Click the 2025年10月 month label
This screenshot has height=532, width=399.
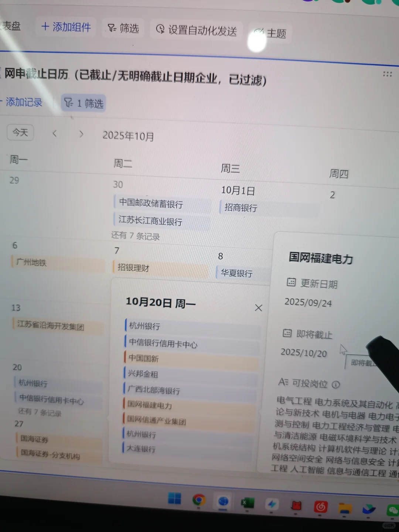128,136
